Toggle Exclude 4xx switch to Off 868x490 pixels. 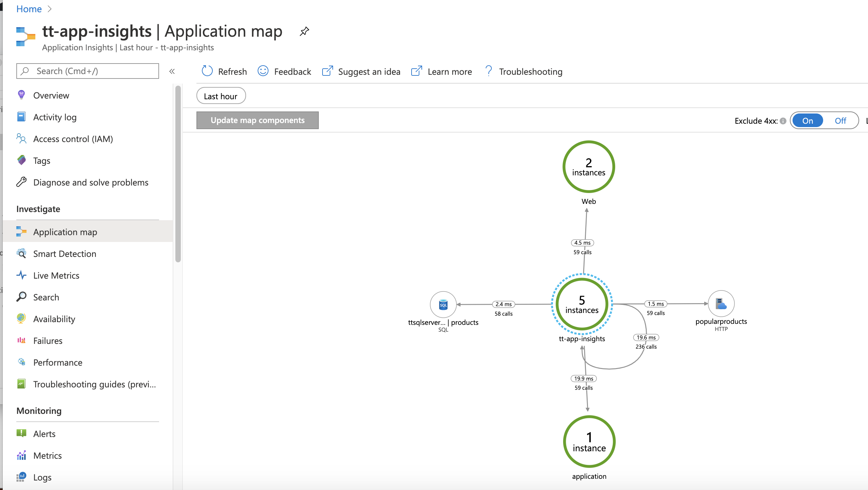pos(841,120)
